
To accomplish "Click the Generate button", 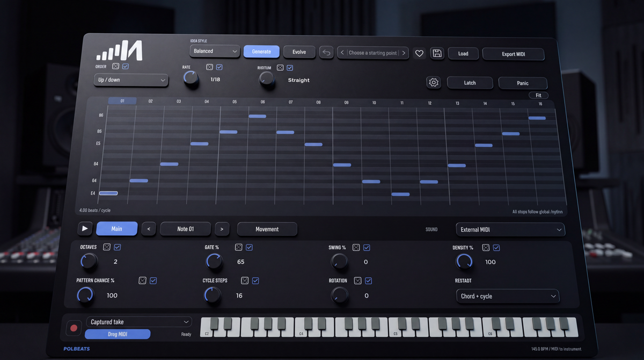I will (261, 52).
